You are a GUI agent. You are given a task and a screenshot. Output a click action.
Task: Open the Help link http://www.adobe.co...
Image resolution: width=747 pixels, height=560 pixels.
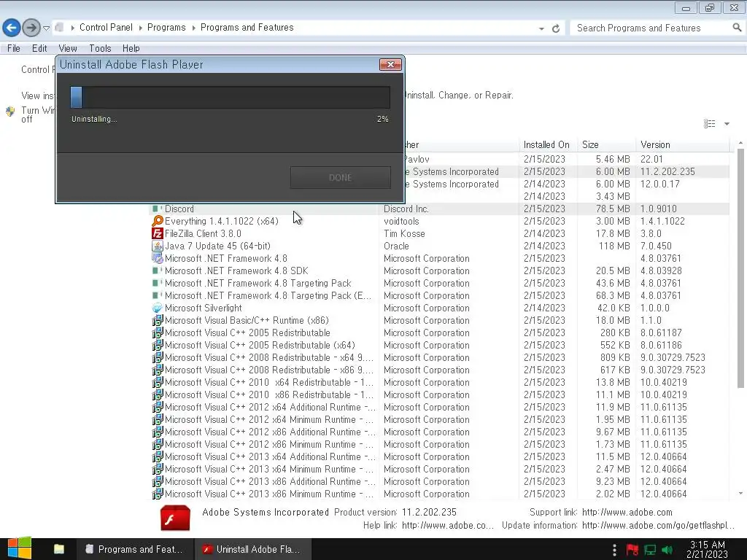(x=447, y=525)
